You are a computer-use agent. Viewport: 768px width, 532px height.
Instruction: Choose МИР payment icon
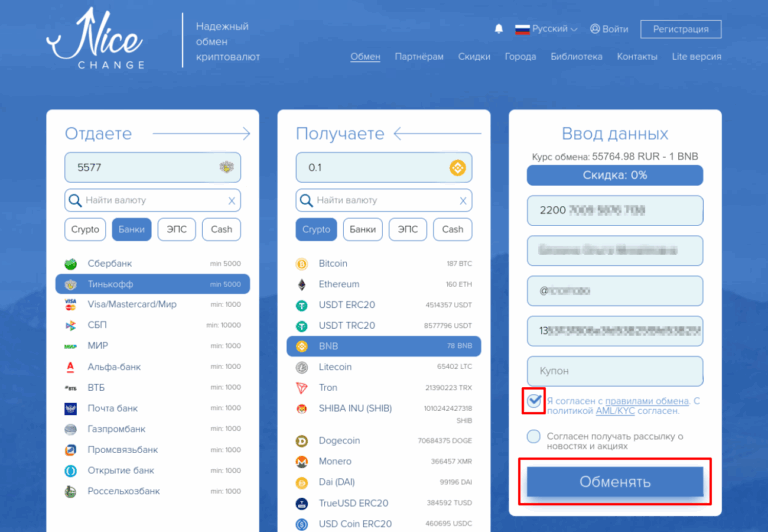click(x=71, y=346)
